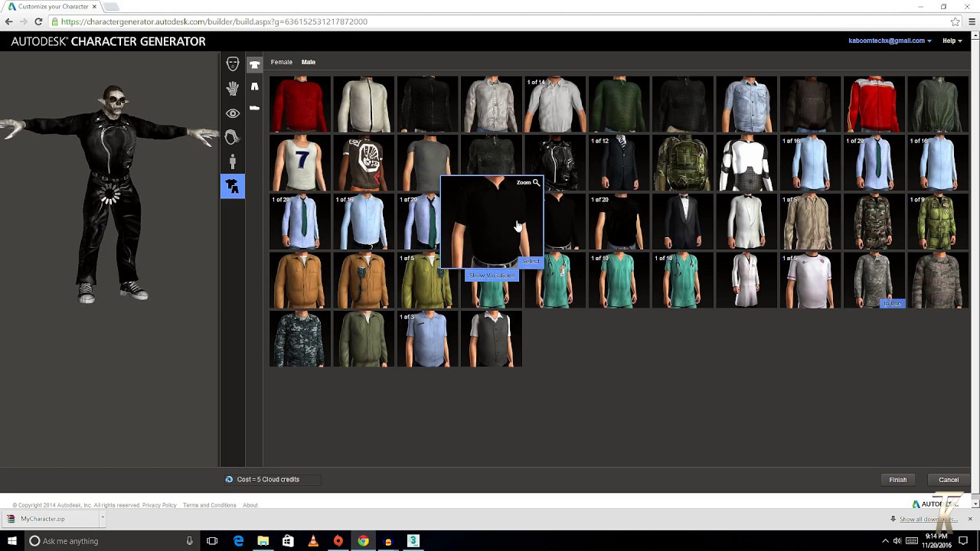The image size is (980, 551).
Task: Pick the camouflage backpack outfit thumbnail
Action: click(x=683, y=163)
